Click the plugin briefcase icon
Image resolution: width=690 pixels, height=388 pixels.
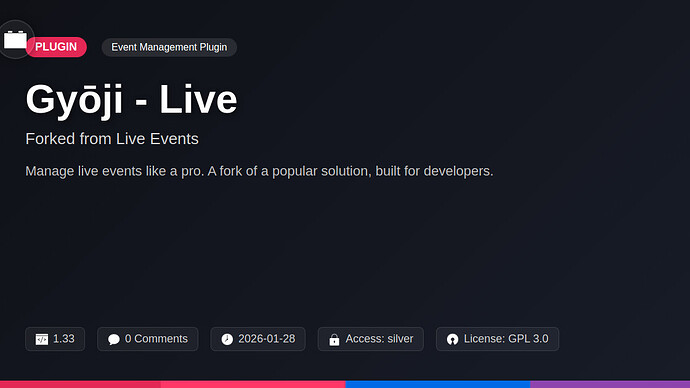tap(15, 40)
